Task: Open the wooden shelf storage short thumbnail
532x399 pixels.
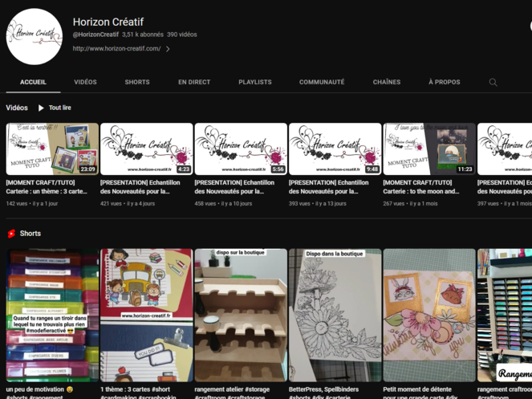Action: (x=241, y=316)
